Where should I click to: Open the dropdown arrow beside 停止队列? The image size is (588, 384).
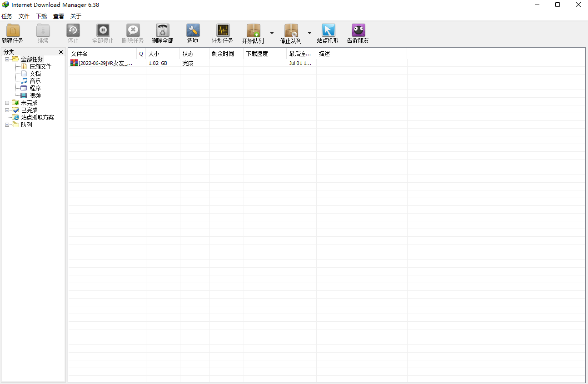pyautogui.click(x=309, y=33)
